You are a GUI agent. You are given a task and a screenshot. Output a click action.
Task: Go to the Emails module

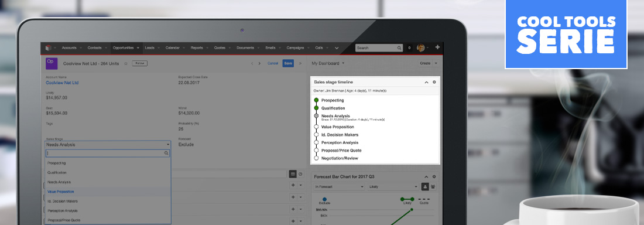(270, 47)
